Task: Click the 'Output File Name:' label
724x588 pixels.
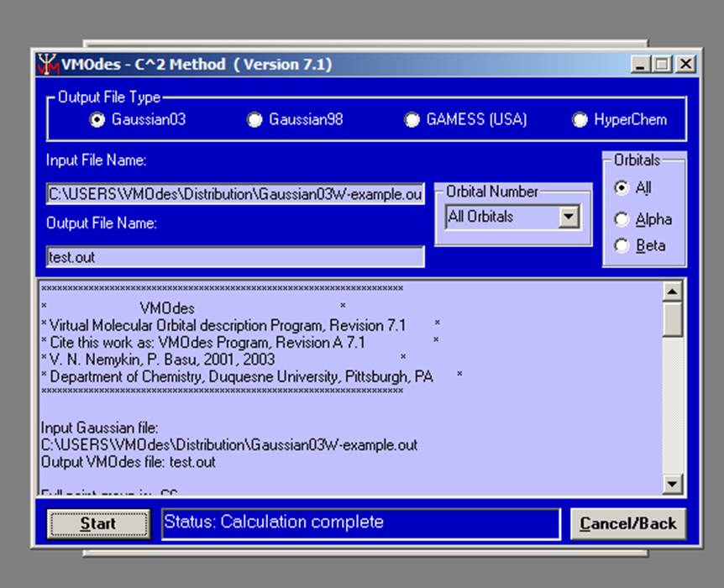Action: click(102, 223)
